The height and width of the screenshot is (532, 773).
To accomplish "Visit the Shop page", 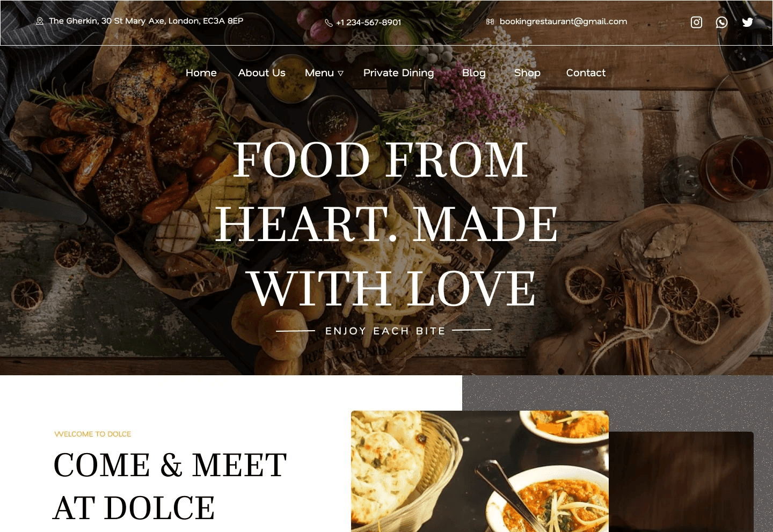I will click(x=527, y=73).
